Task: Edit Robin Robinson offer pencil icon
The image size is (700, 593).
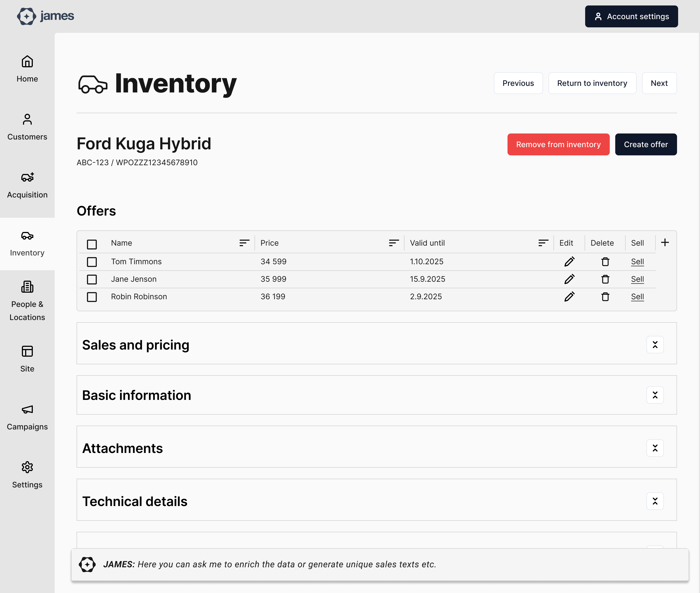Action: tap(569, 296)
